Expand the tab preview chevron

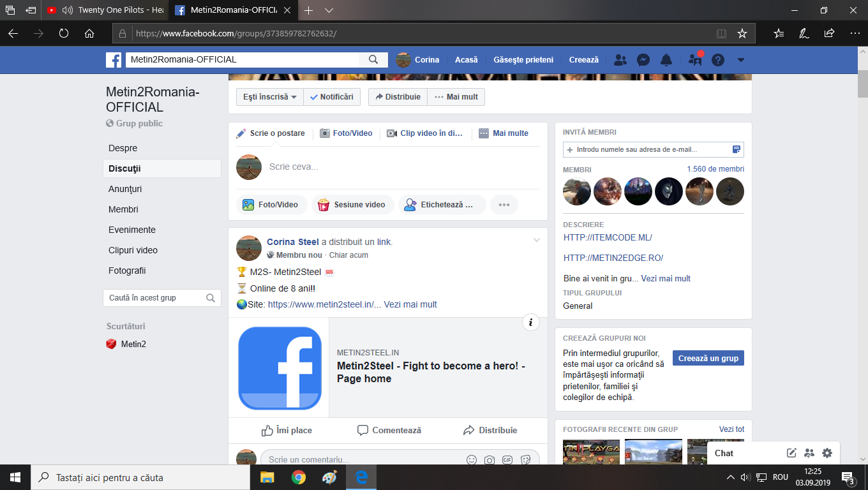[329, 10]
